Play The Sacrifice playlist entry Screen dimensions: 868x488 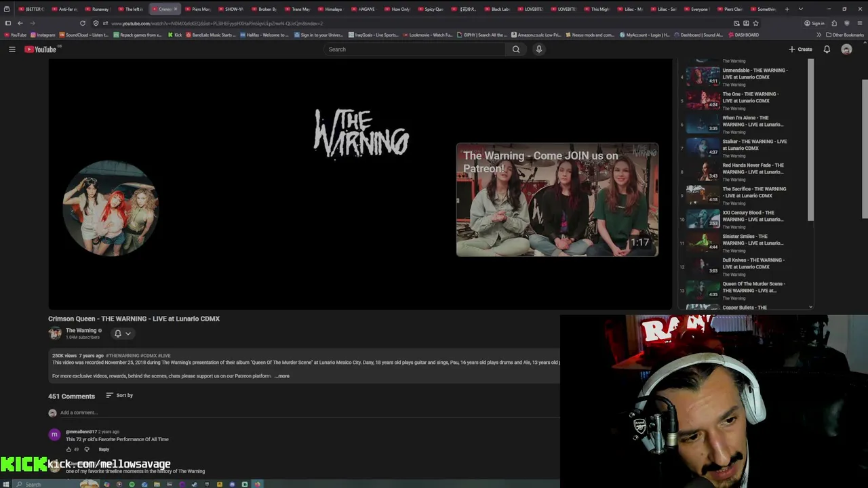click(x=743, y=195)
